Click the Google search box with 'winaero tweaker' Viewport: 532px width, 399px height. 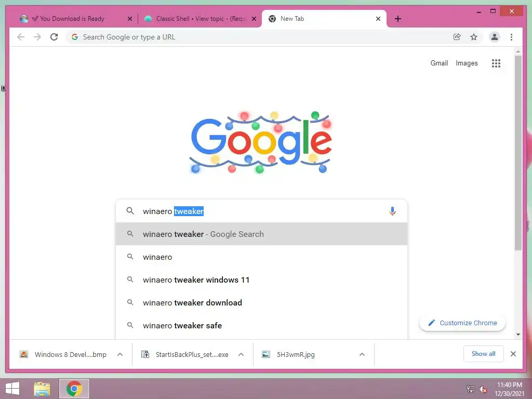[261, 211]
